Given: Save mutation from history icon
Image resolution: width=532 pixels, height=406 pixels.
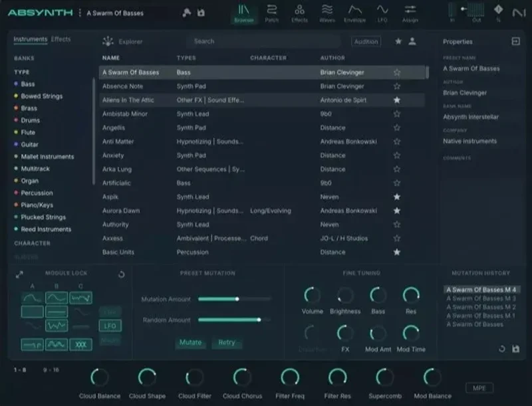Looking at the screenshot, I should pyautogui.click(x=516, y=349).
